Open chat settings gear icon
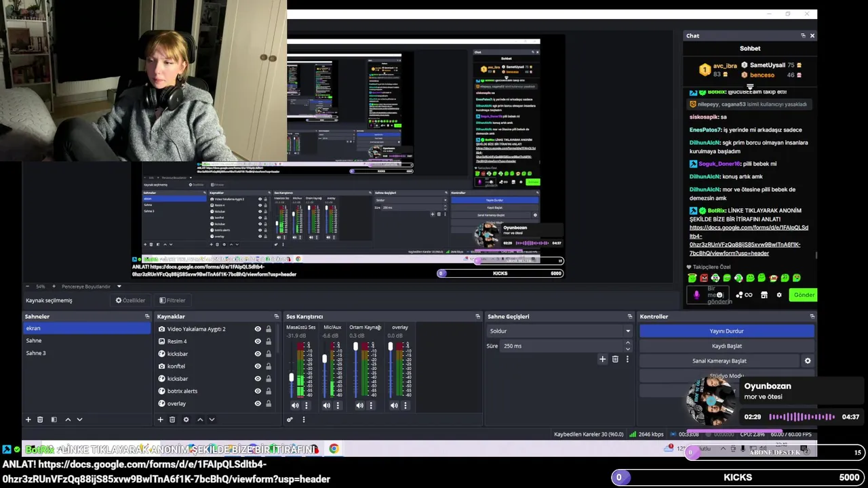 (x=779, y=295)
